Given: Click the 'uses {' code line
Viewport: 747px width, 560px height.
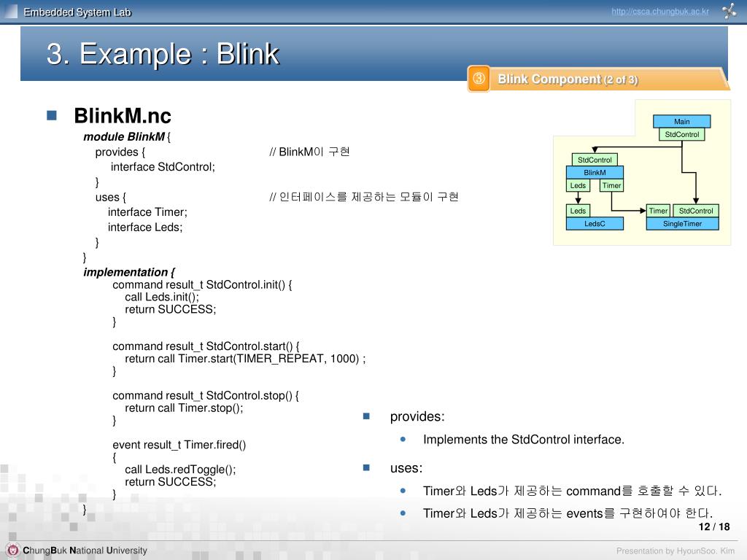Looking at the screenshot, I should pyautogui.click(x=111, y=197).
